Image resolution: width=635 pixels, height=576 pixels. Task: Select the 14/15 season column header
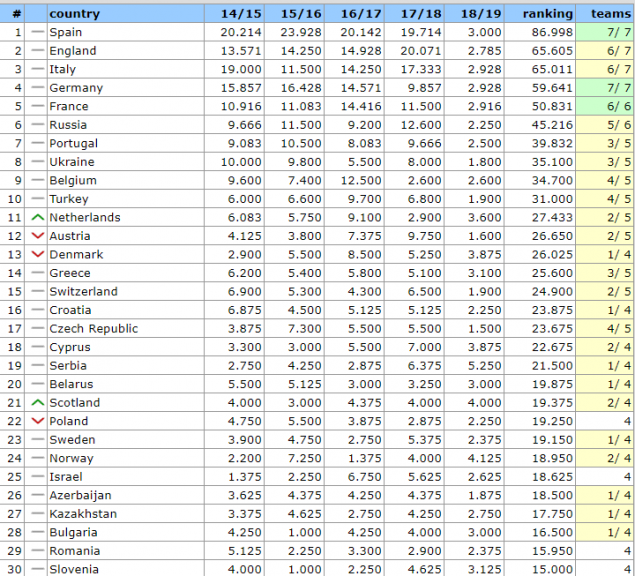pyautogui.click(x=242, y=14)
